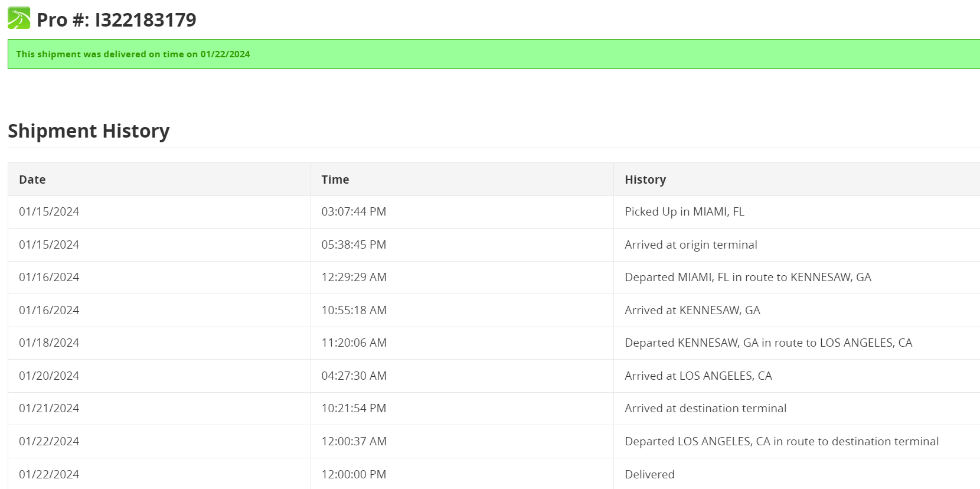Screen dimensions: 980x489
Task: Select date in Arrived at KENNESAW row
Action: pos(49,310)
